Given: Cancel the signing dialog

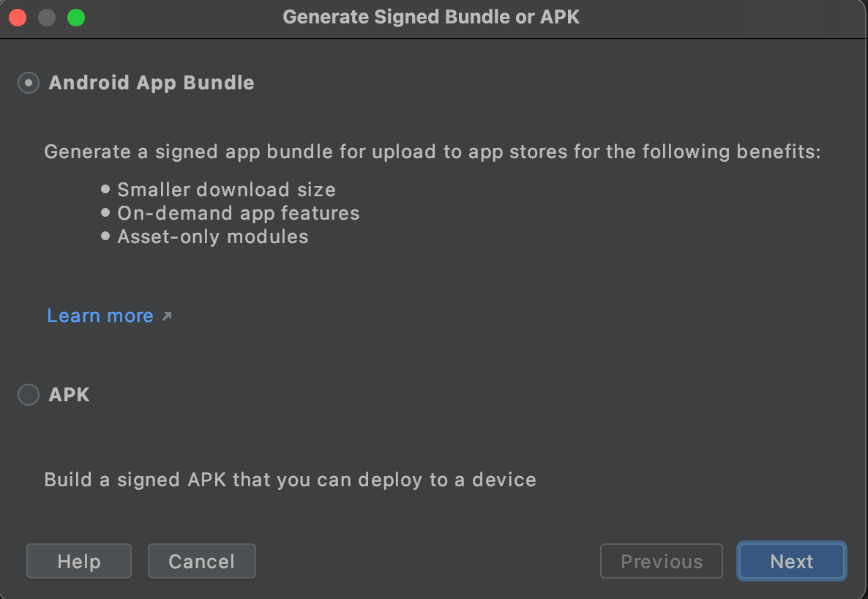Looking at the screenshot, I should point(201,562).
